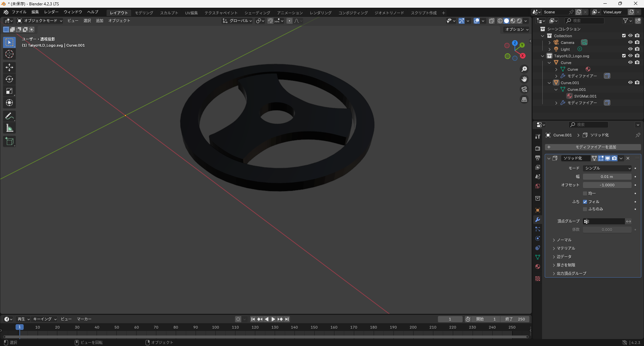The height and width of the screenshot is (346, 644).
Task: Expand the Camera tree item
Action: (549, 43)
